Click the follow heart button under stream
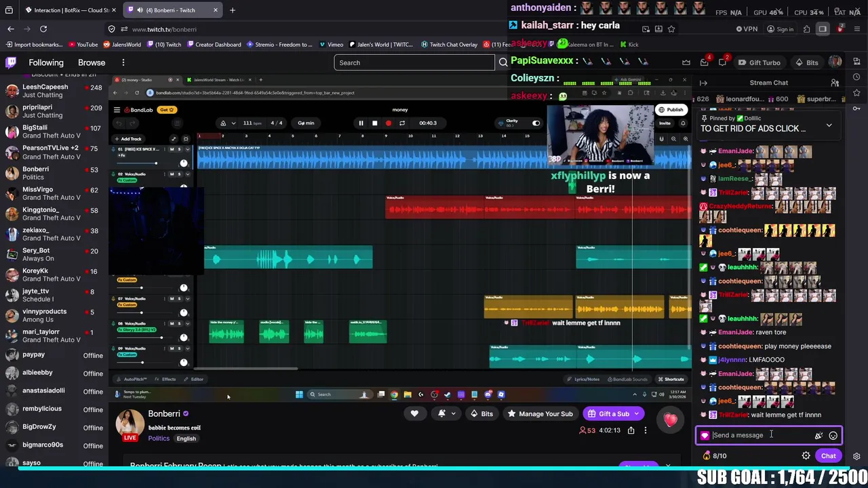 (414, 413)
